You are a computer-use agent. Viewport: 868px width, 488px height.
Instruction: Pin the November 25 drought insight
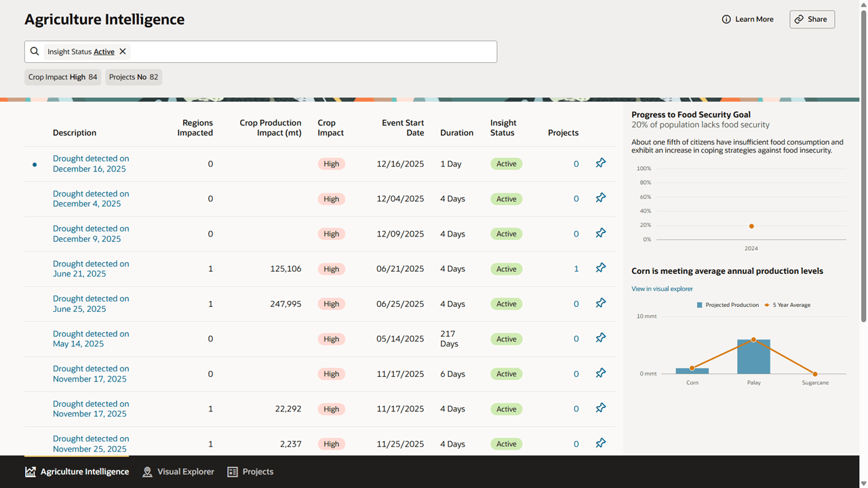coord(600,443)
